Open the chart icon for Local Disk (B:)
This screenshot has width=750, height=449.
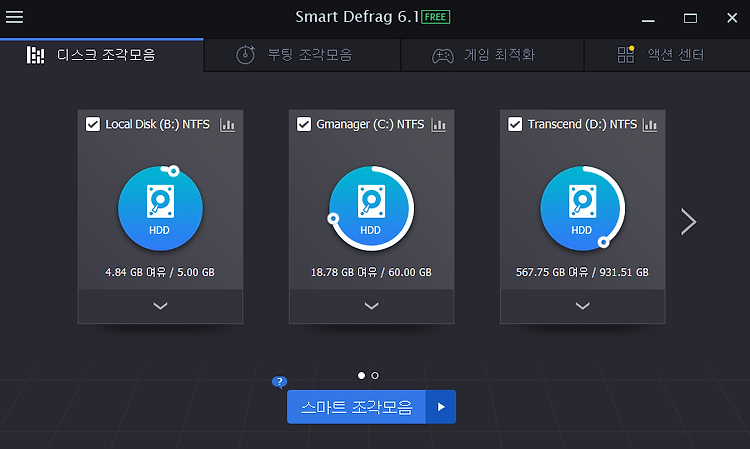227,125
